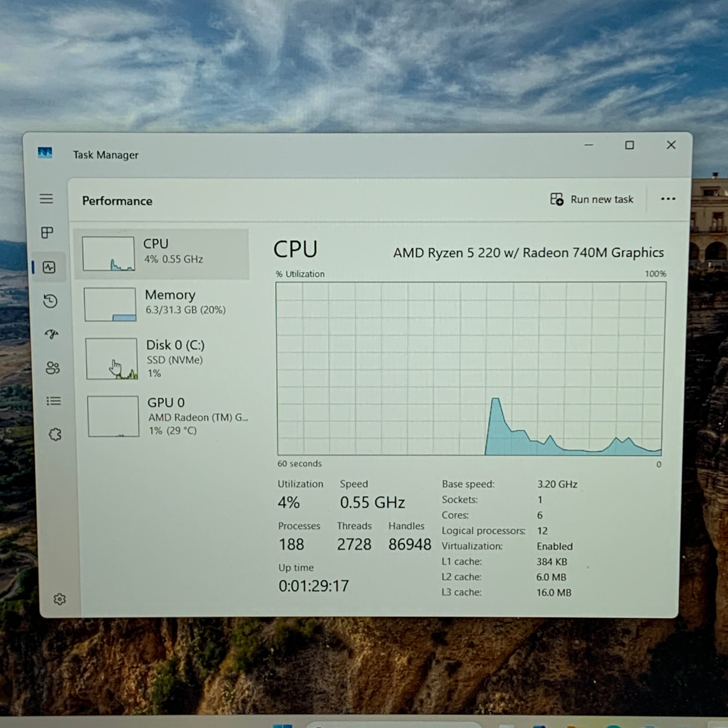Open the App history page icon
This screenshot has width=728, height=728.
coord(50,301)
